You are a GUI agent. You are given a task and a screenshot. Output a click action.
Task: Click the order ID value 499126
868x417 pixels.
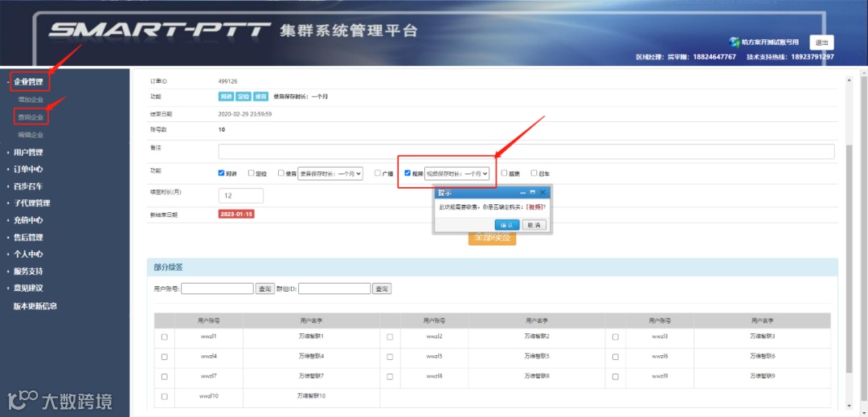pos(228,81)
